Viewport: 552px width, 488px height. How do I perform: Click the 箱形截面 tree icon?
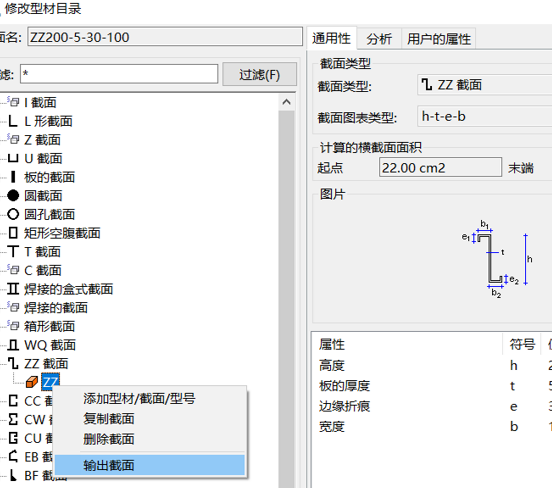13,326
